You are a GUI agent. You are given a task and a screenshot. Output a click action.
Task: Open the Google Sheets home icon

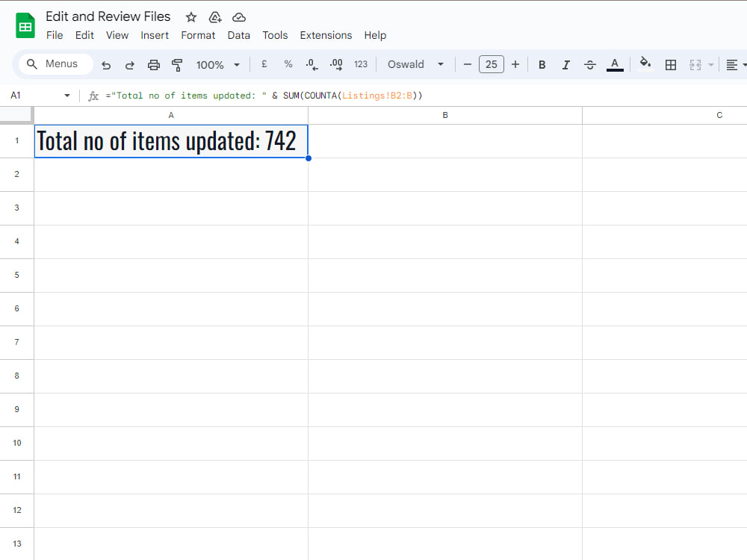coord(25,25)
